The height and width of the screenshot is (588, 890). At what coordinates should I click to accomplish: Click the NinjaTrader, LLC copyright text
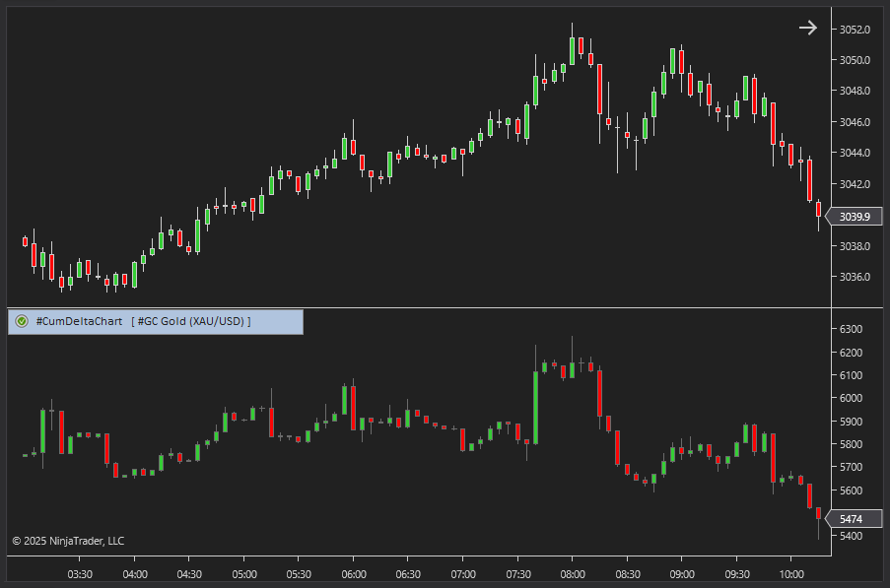(68, 541)
